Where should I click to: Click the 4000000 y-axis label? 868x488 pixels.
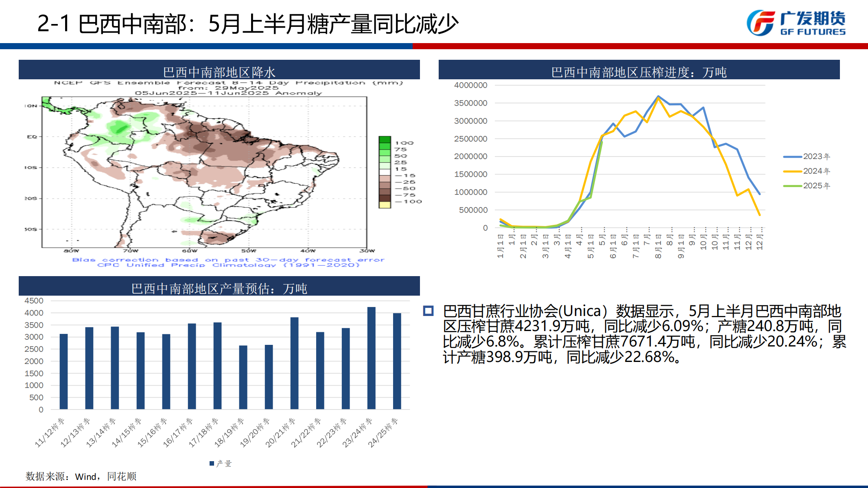pos(470,85)
